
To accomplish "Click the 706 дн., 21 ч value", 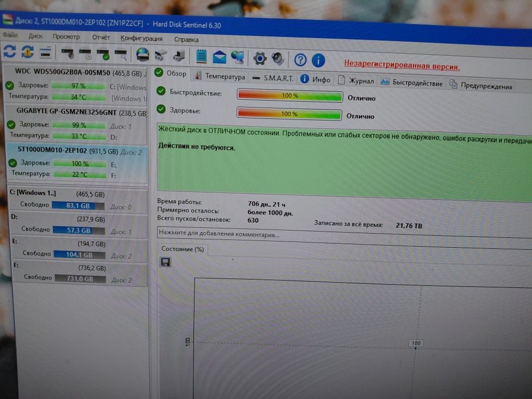I will (x=267, y=204).
